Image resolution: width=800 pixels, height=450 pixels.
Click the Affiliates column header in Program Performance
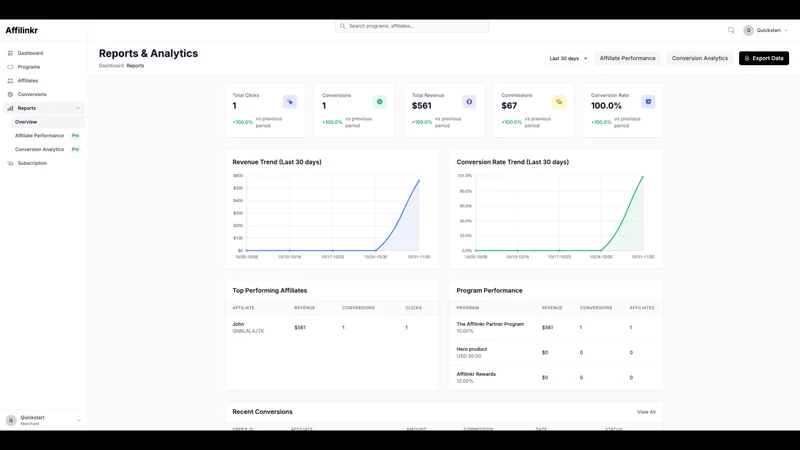pyautogui.click(x=642, y=308)
